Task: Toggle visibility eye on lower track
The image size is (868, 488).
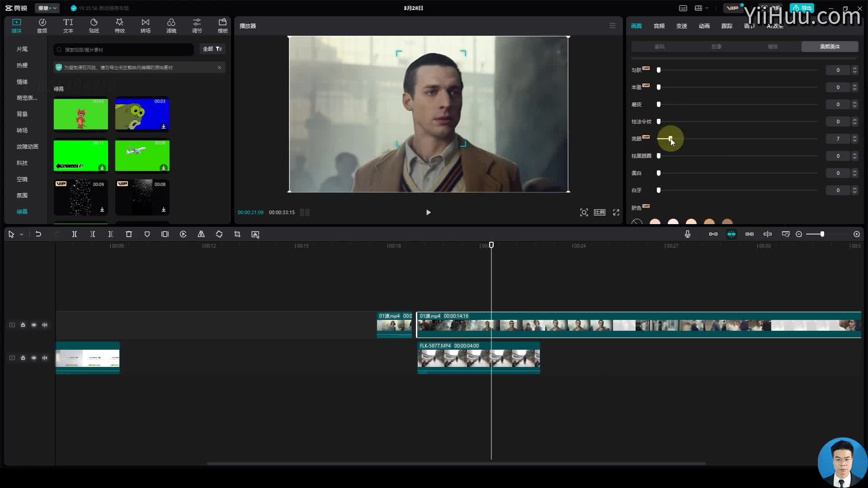Action: coord(34,358)
